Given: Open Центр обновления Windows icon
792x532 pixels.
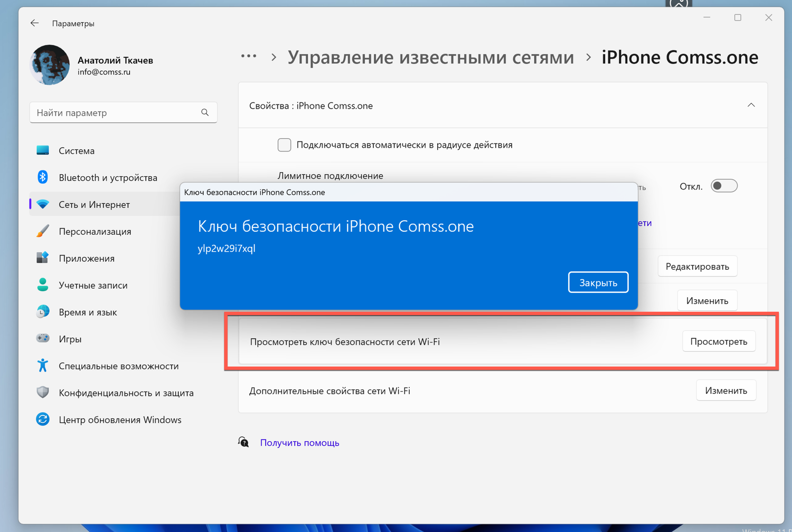Looking at the screenshot, I should (x=43, y=420).
